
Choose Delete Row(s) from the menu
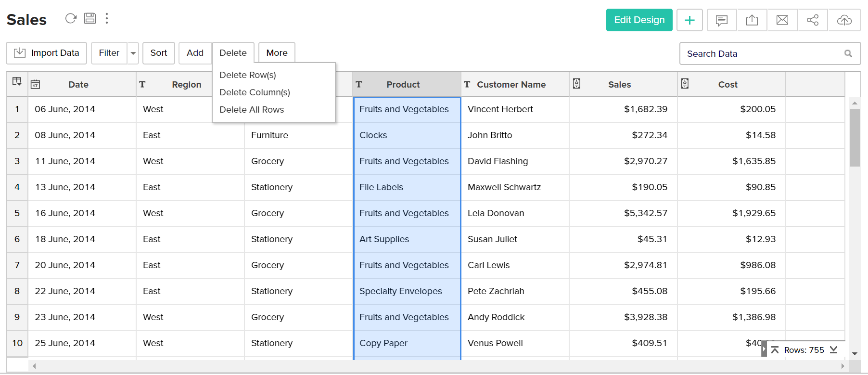[x=247, y=75]
